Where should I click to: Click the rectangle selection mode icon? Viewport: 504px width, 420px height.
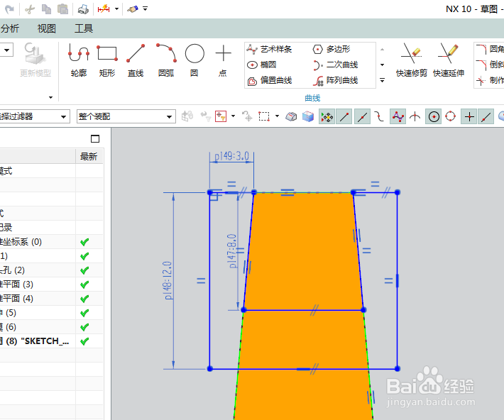coord(264,116)
